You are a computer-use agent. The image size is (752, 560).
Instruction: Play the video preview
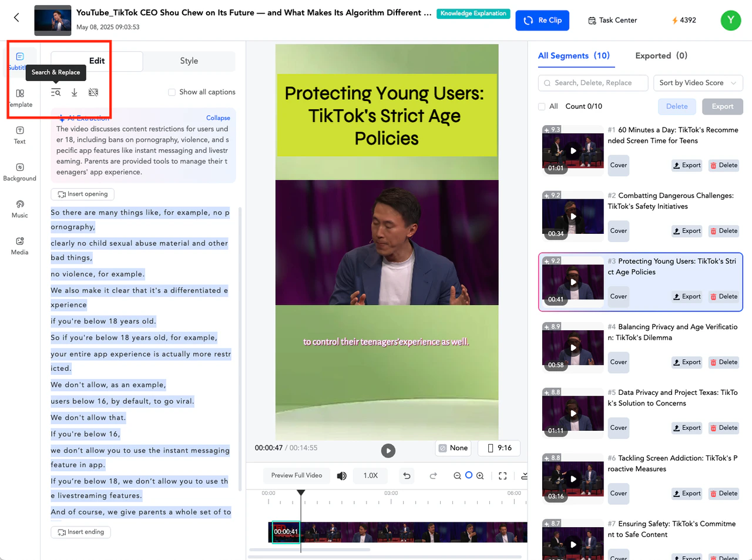388,451
